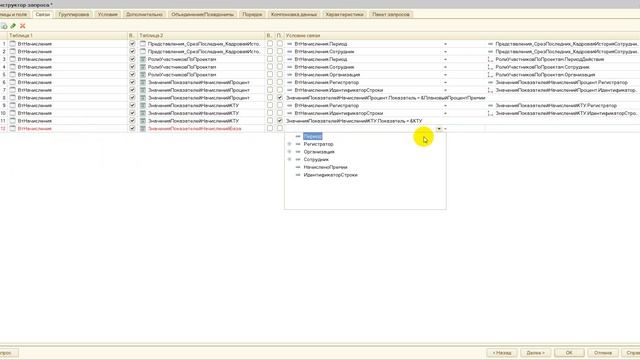Uncheck Table 1 'All' checkbox in row 12
The image size is (640, 360).
click(x=132, y=129)
